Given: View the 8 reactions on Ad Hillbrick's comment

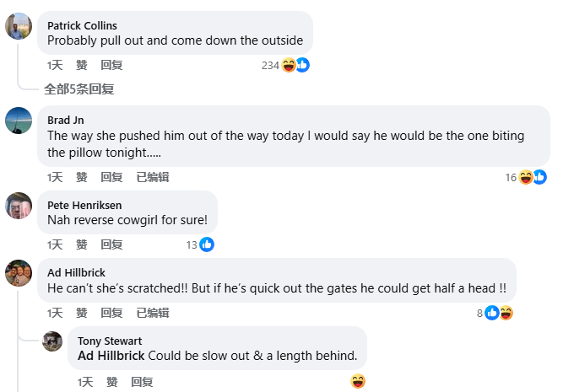Looking at the screenshot, I should [496, 313].
